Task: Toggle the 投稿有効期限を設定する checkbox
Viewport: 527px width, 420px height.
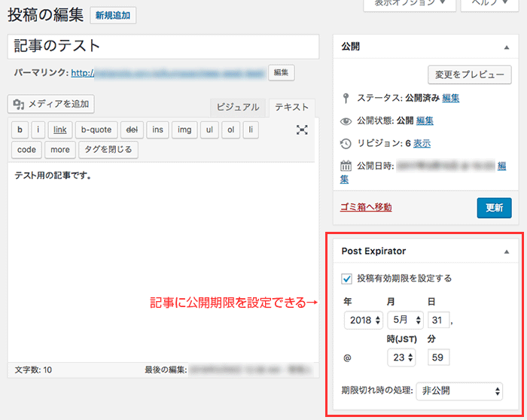Action: click(346, 278)
